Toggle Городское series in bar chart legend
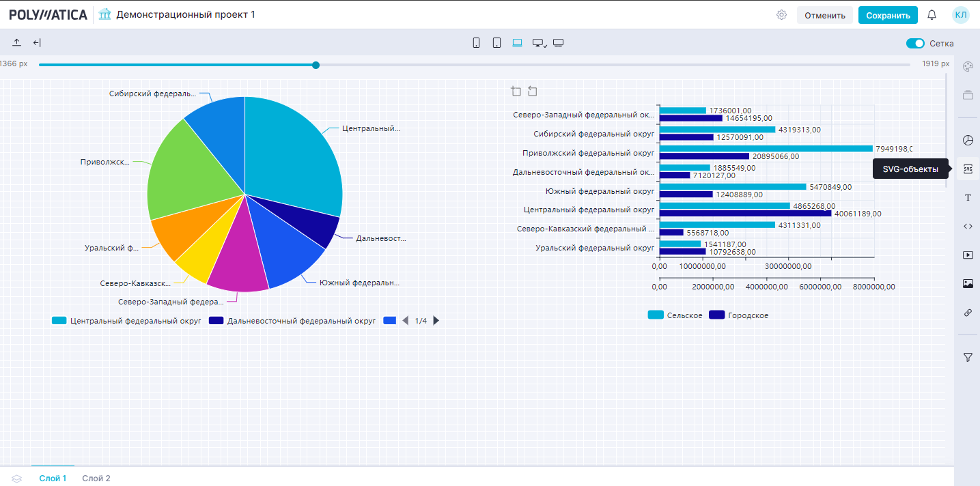 (738, 315)
